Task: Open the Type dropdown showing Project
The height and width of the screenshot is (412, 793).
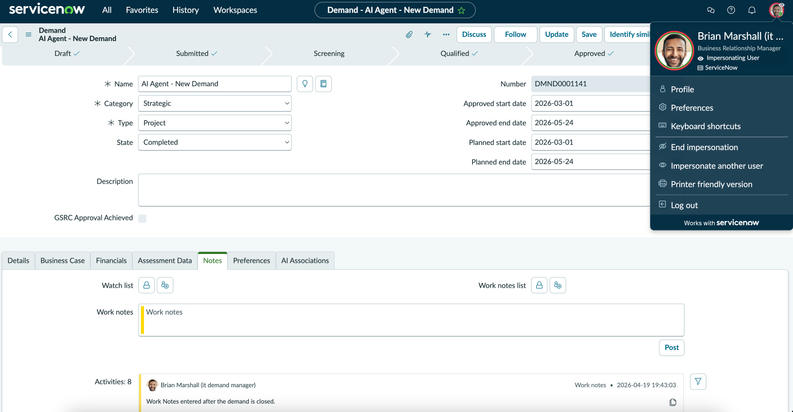Action: click(x=215, y=123)
